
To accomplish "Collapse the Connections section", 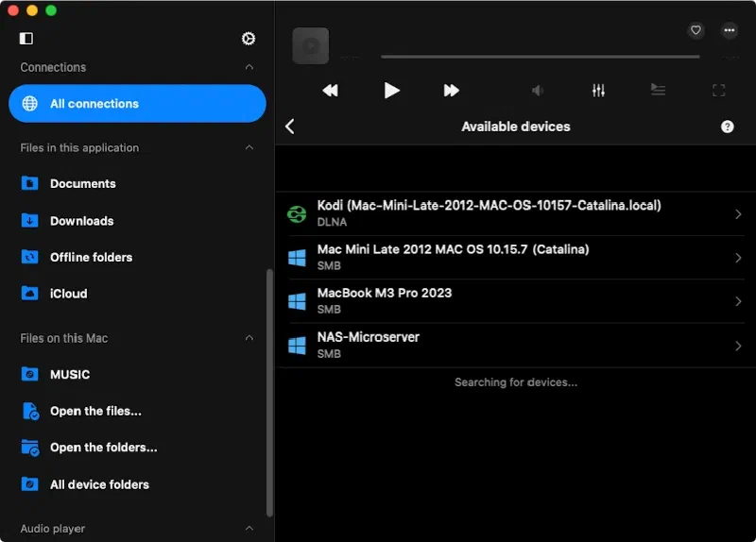I will click(249, 68).
